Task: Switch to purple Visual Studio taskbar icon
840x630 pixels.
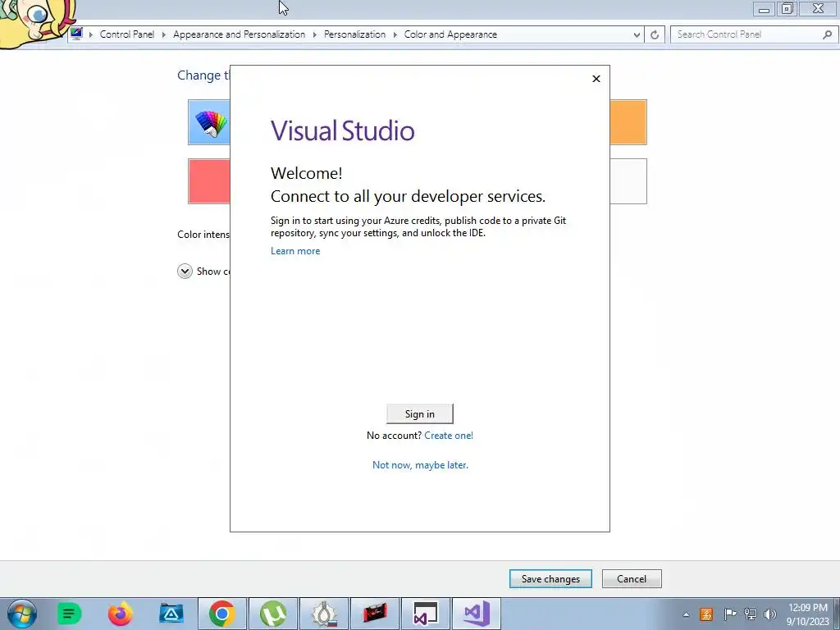Action: click(x=477, y=614)
